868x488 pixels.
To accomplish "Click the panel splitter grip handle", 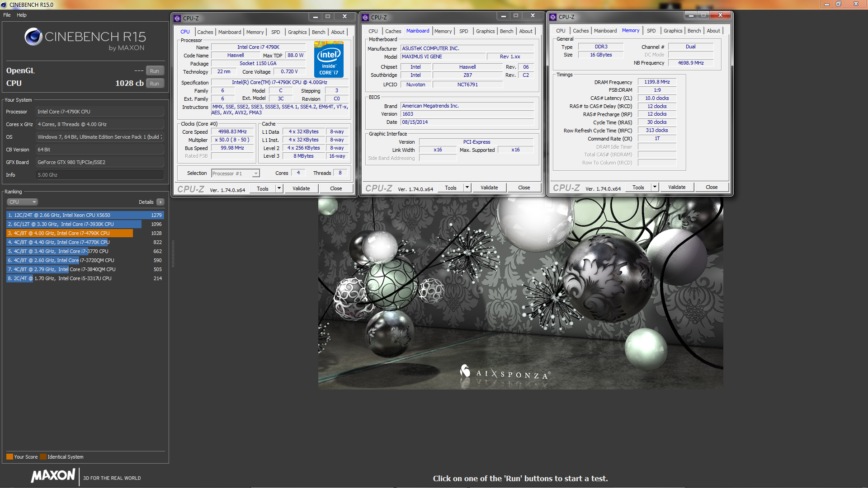I will tap(173, 253).
